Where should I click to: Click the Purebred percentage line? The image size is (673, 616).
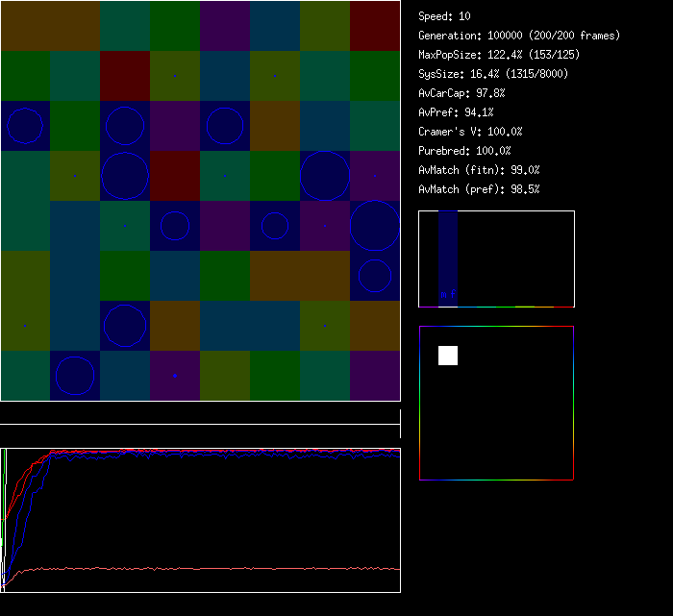tap(464, 151)
